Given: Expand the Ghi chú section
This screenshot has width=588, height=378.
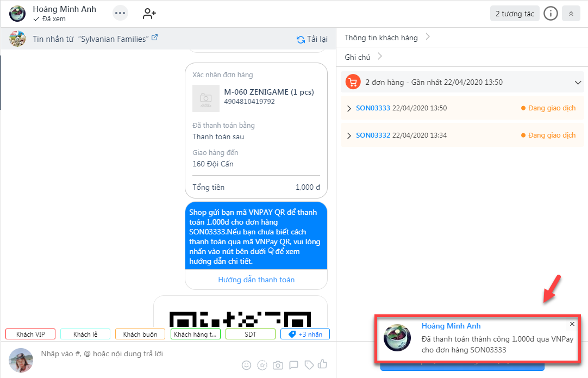Looking at the screenshot, I should (363, 57).
